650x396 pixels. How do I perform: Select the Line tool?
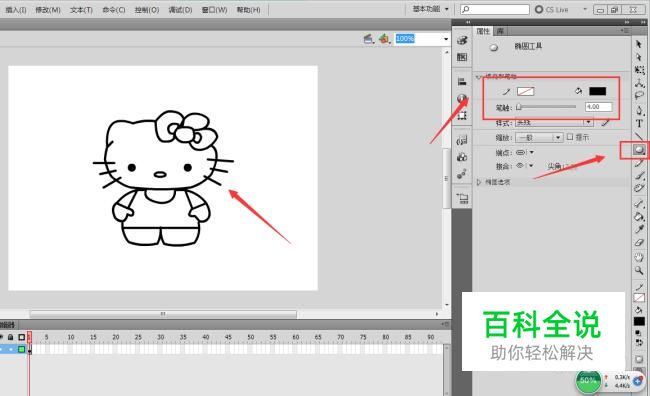639,136
